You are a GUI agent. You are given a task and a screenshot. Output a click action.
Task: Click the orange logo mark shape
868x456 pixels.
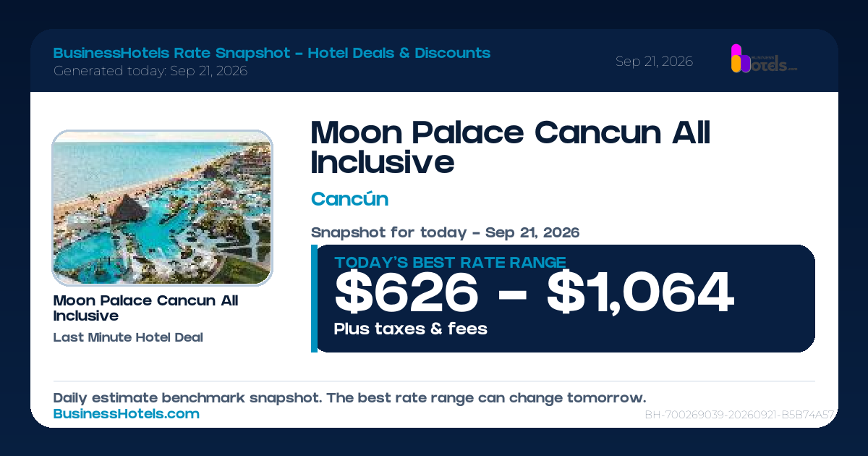pos(736,64)
